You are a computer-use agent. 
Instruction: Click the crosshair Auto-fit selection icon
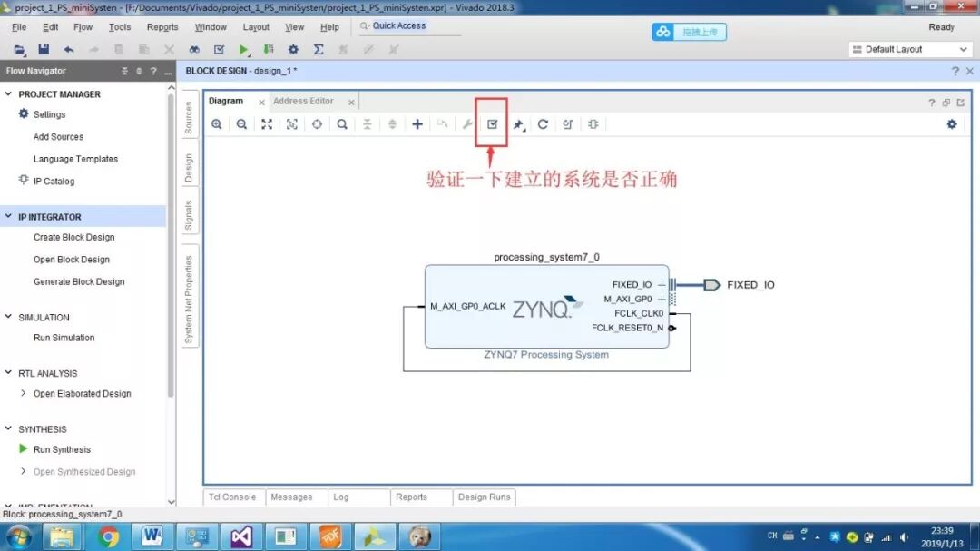click(317, 123)
